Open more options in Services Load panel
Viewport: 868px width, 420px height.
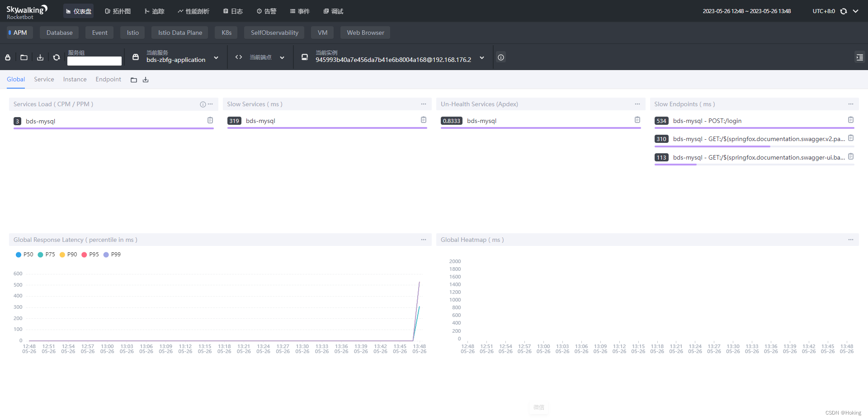click(x=210, y=104)
